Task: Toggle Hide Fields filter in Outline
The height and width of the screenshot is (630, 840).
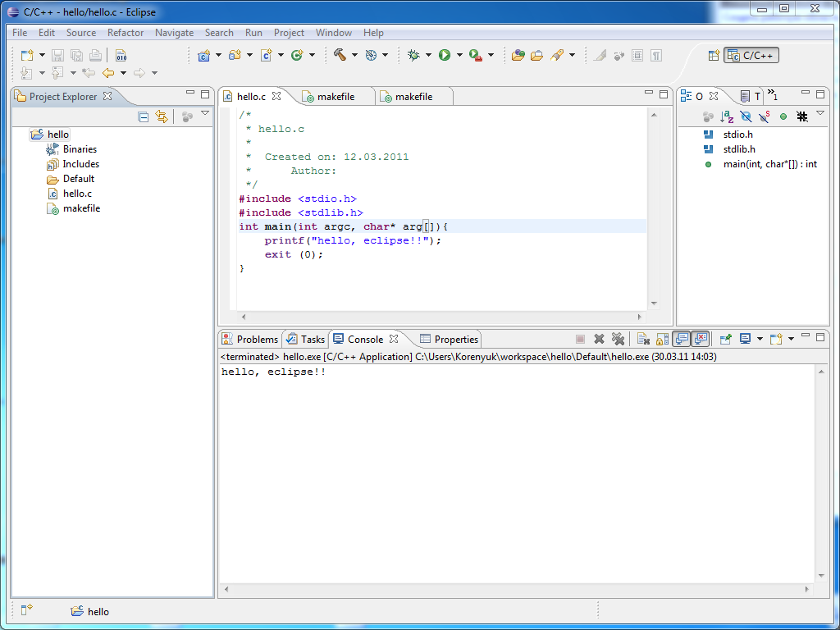Action: tap(746, 116)
